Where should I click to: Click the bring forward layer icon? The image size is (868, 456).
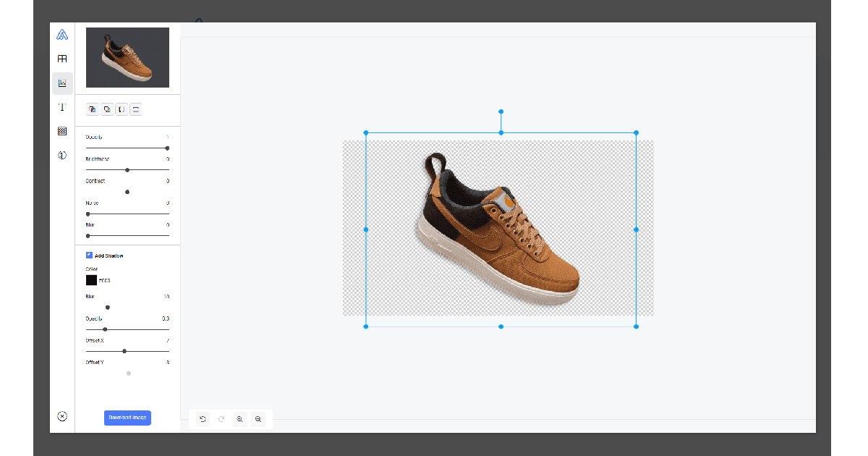pos(93,109)
